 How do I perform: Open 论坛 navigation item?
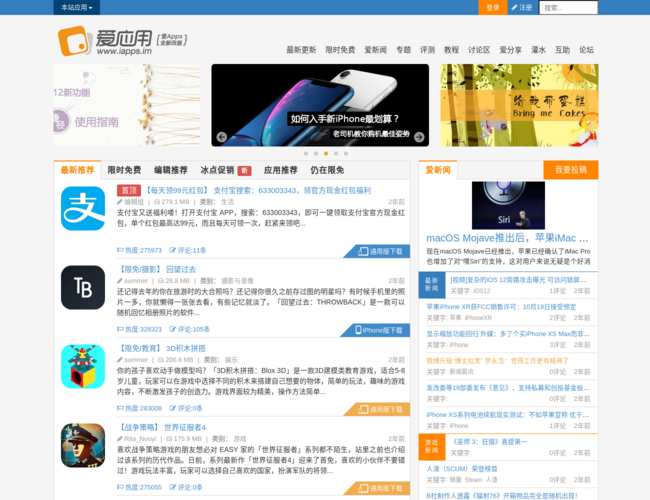tap(586, 50)
